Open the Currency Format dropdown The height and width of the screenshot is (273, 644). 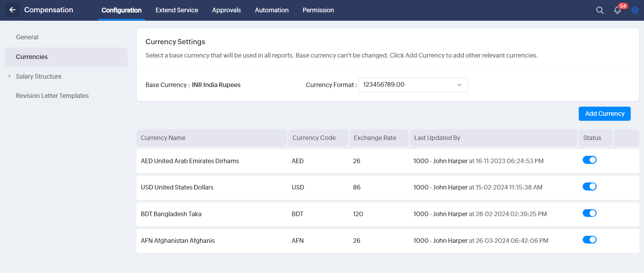pos(413,85)
